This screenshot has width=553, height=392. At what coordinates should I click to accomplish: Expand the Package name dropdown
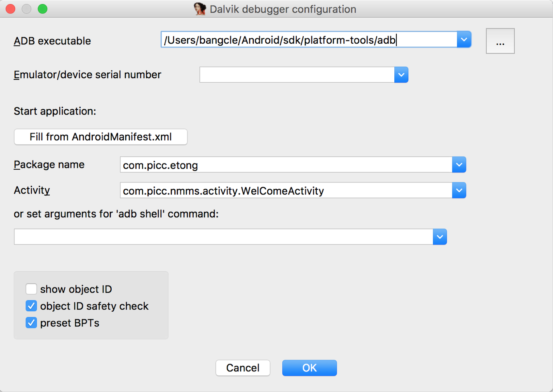tap(459, 165)
